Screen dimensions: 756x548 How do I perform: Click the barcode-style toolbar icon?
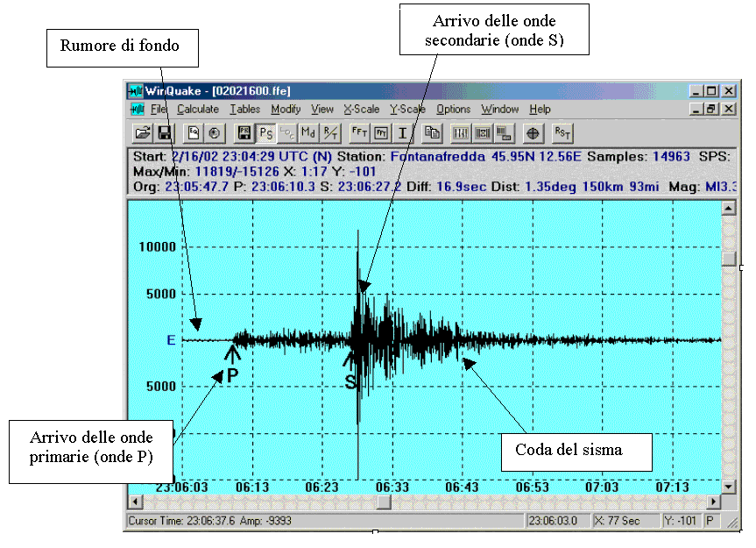point(504,132)
